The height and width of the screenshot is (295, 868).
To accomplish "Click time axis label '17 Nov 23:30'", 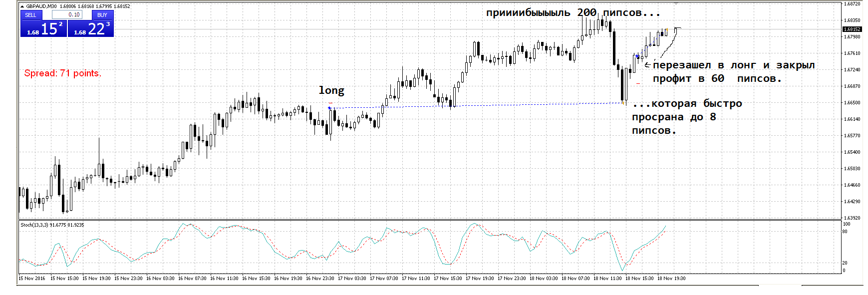I will pyautogui.click(x=512, y=279).
